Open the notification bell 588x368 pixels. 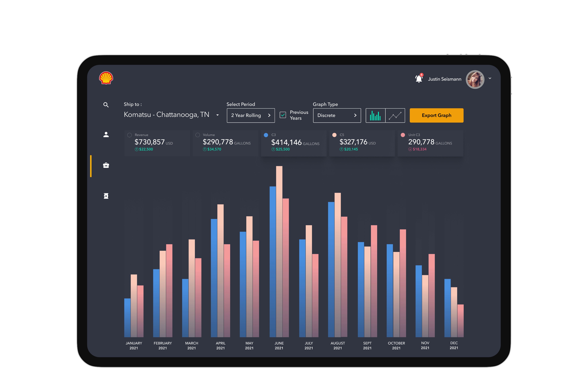(x=419, y=79)
